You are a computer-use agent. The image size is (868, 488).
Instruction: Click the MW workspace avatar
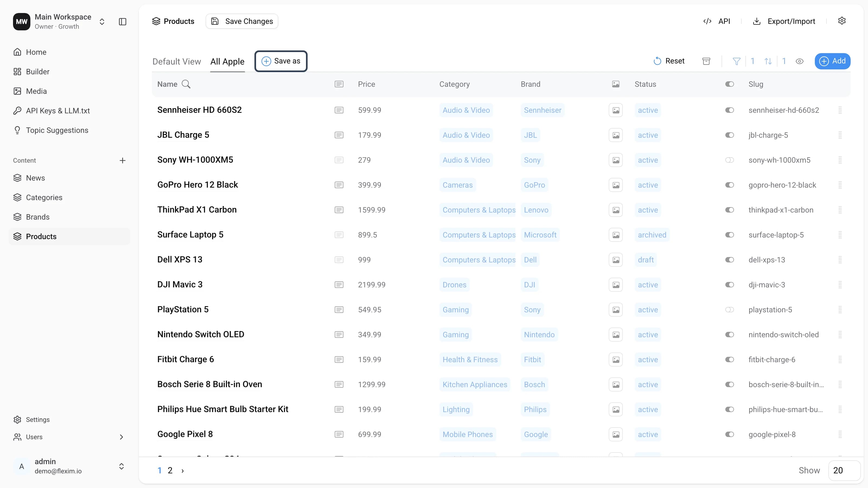click(x=22, y=22)
